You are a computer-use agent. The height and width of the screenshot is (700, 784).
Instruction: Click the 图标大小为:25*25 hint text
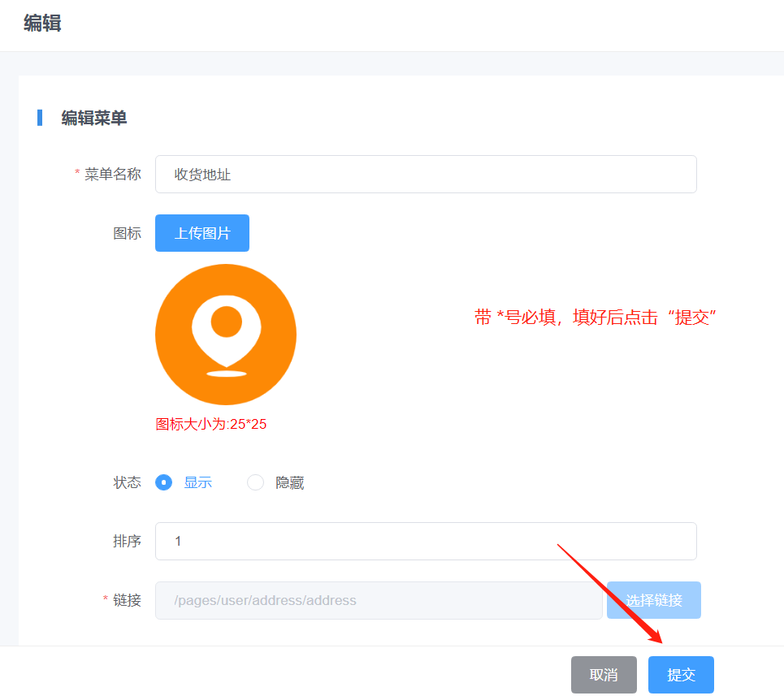tap(211, 424)
